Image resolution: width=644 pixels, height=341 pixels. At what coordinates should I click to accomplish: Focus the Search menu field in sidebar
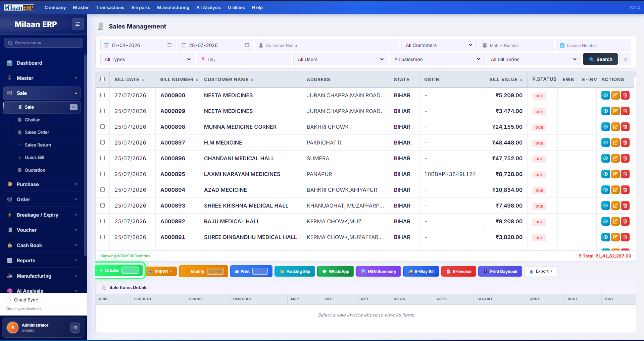(x=44, y=43)
